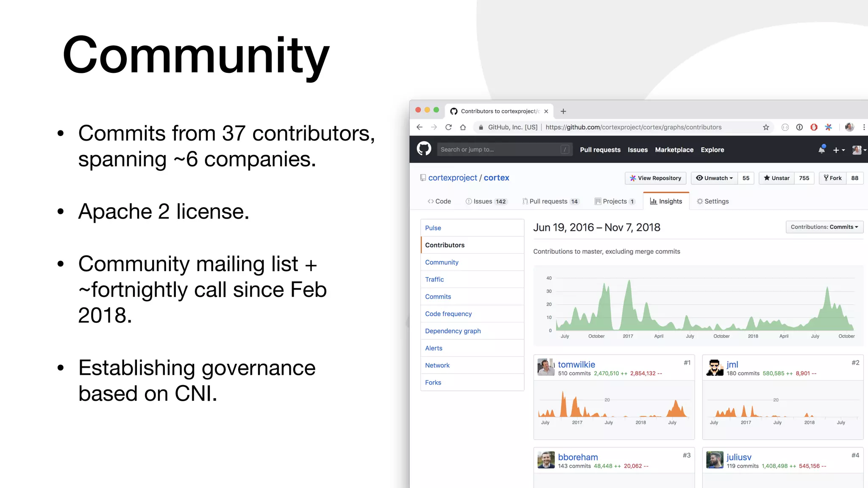Focus the Search or jump to field
The width and height of the screenshot is (868, 488).
click(x=504, y=150)
